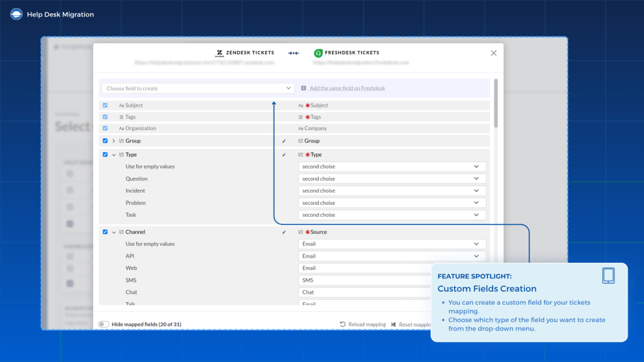This screenshot has height=362, width=644.
Task: Click the list icon beside Freshdesk Group
Action: 301,141
